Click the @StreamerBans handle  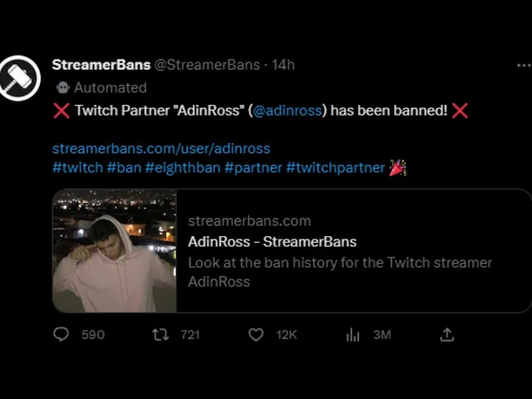point(208,65)
